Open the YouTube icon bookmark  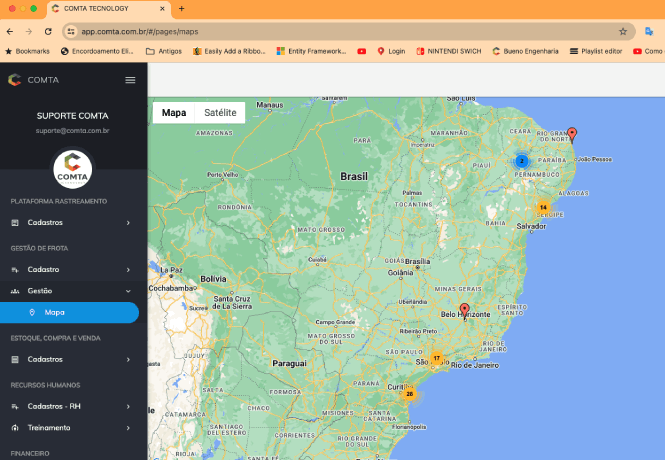pyautogui.click(x=361, y=51)
